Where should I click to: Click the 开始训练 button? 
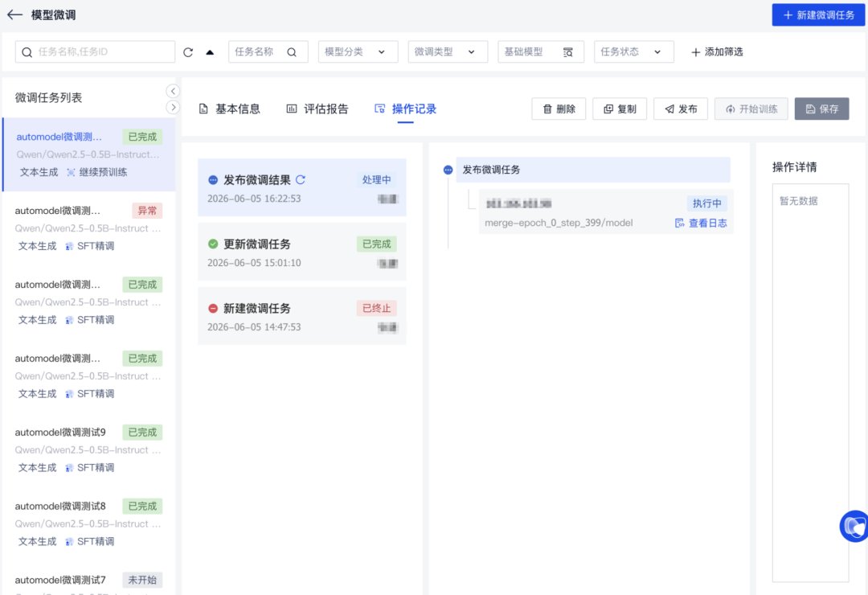click(x=751, y=109)
